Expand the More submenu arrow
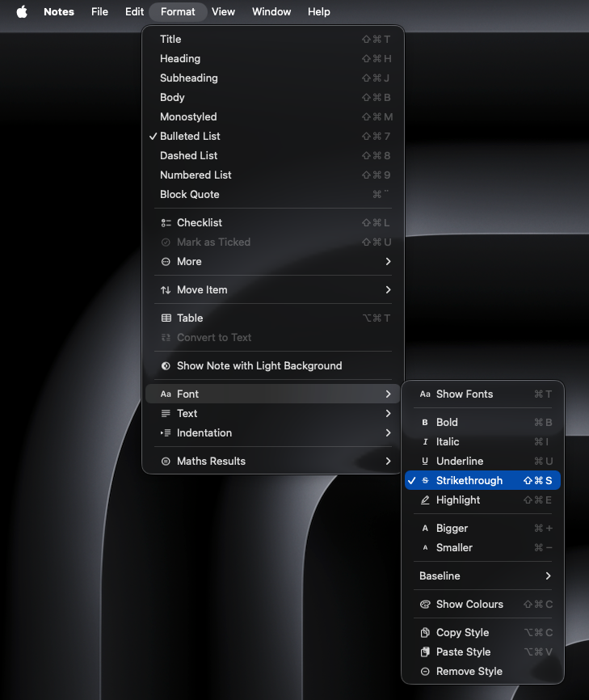 tap(388, 262)
